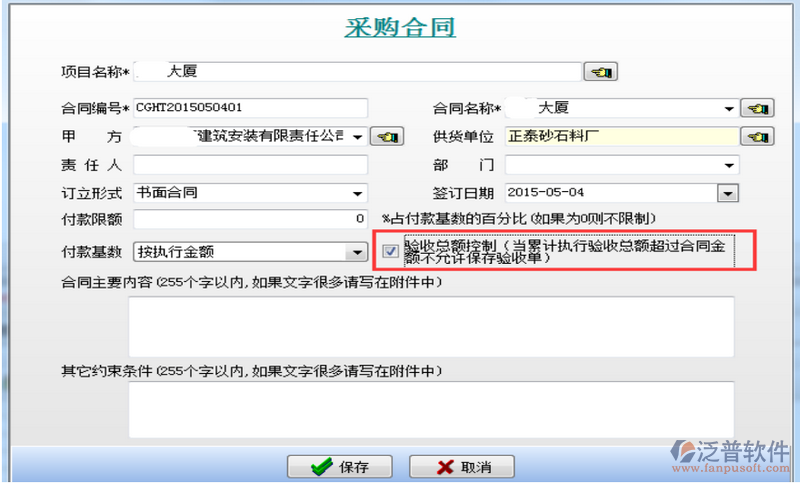
Task: Open the 部门 dropdown
Action: [x=729, y=165]
